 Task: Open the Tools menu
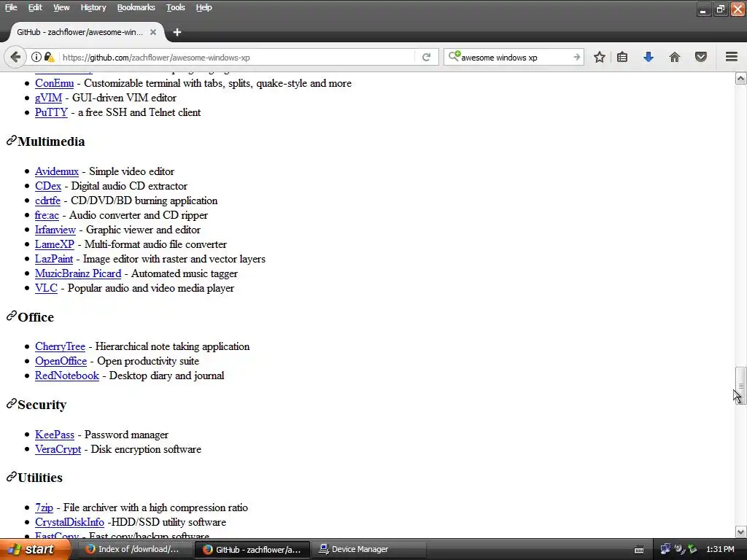(175, 7)
